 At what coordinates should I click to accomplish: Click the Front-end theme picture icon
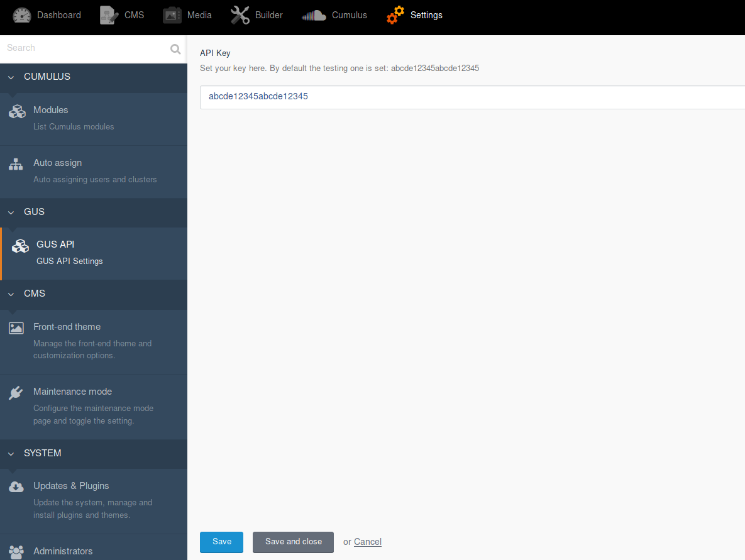click(16, 328)
